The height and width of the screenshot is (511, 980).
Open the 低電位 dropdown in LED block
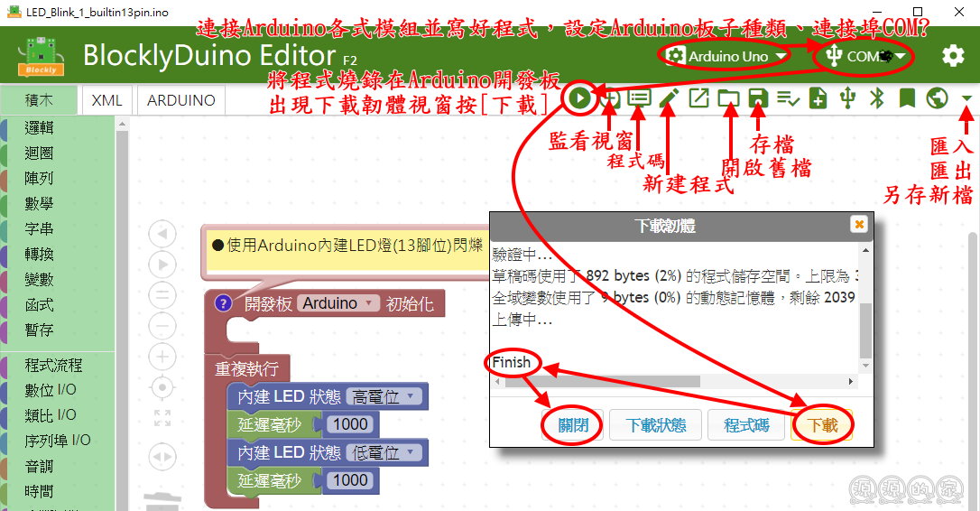tap(384, 452)
